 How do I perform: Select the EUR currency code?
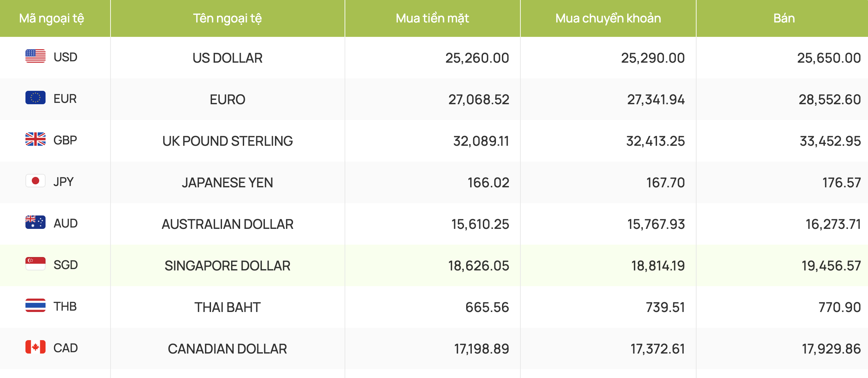pyautogui.click(x=65, y=99)
